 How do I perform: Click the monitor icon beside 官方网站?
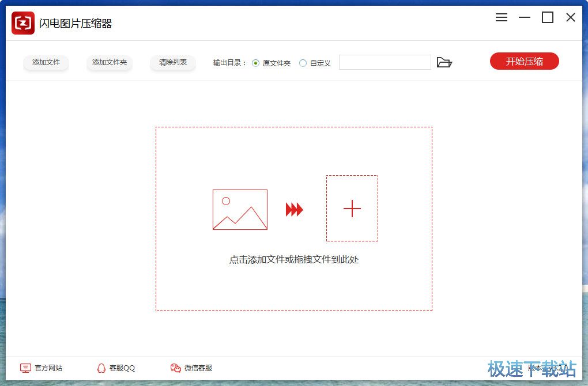25,368
